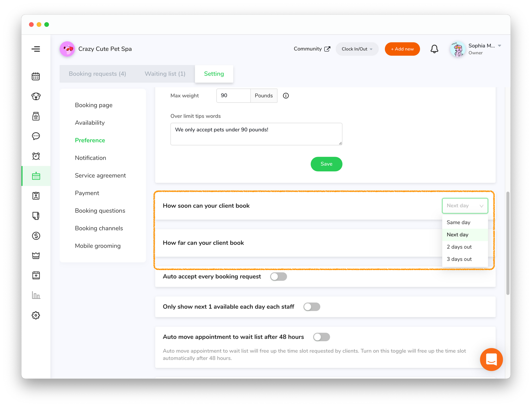Open the paw jar icon in the sidebar

36,116
